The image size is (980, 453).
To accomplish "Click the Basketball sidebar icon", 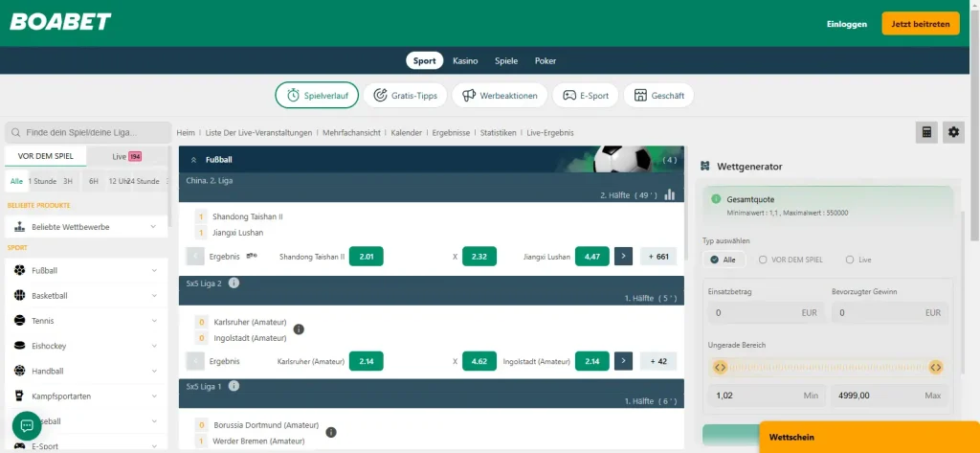I will coord(19,295).
